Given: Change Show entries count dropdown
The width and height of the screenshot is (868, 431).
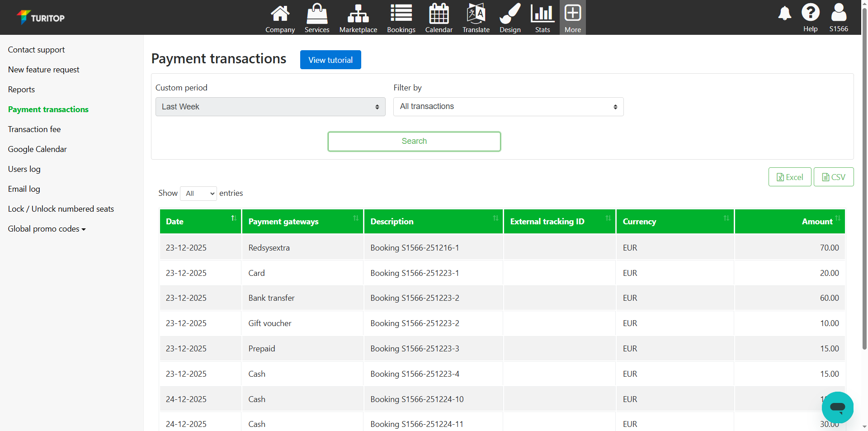Looking at the screenshot, I should pos(198,194).
